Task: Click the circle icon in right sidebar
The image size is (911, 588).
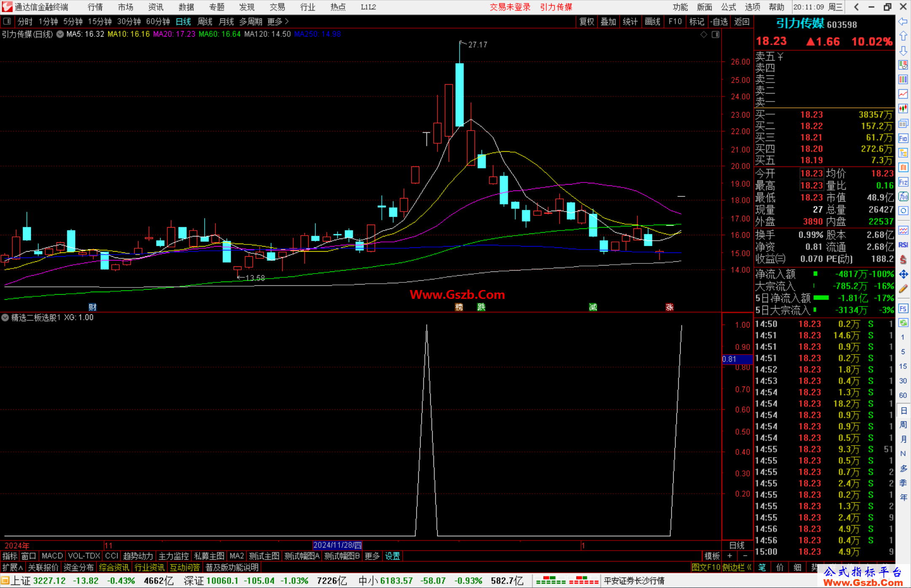Action: (x=903, y=211)
